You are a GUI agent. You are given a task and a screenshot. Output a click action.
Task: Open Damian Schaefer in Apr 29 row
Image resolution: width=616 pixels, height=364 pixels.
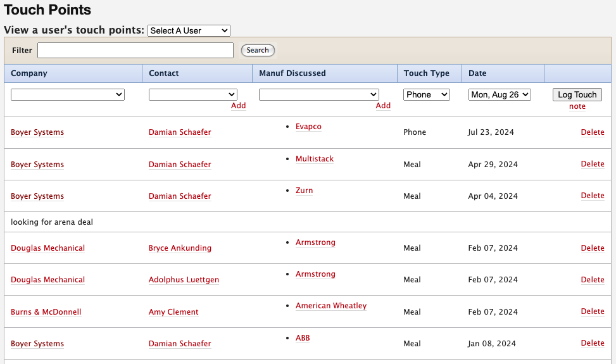click(x=180, y=165)
